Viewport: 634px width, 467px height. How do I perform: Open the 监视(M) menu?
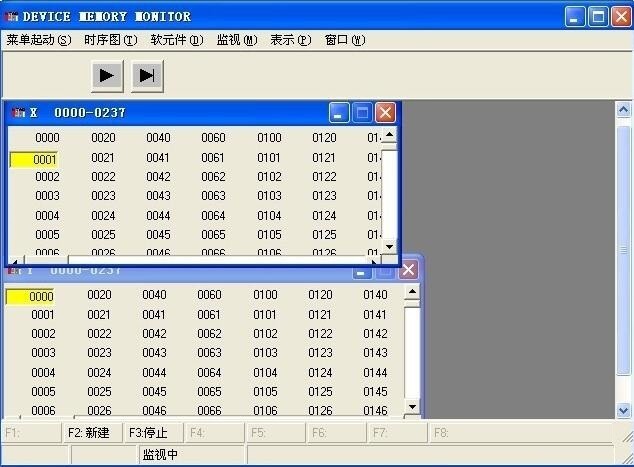[x=237, y=40]
